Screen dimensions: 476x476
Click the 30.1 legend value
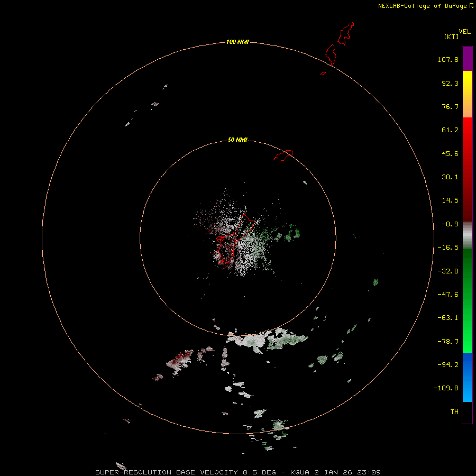tap(450, 177)
